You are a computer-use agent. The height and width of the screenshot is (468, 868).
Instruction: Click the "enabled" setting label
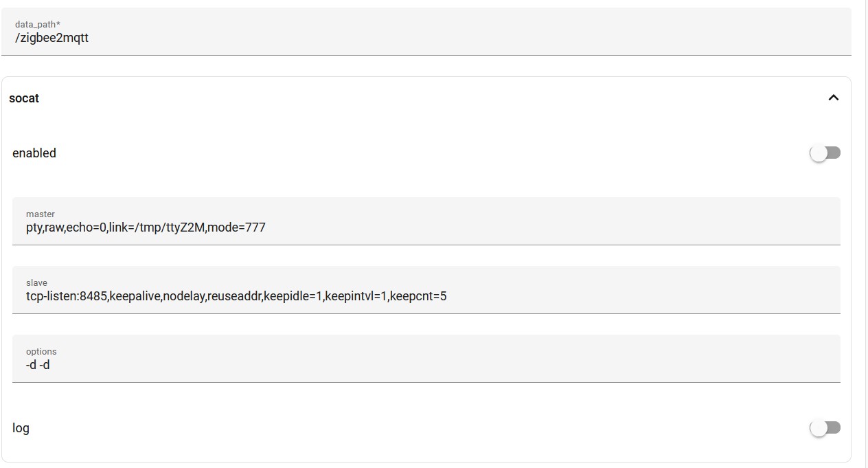coord(34,153)
